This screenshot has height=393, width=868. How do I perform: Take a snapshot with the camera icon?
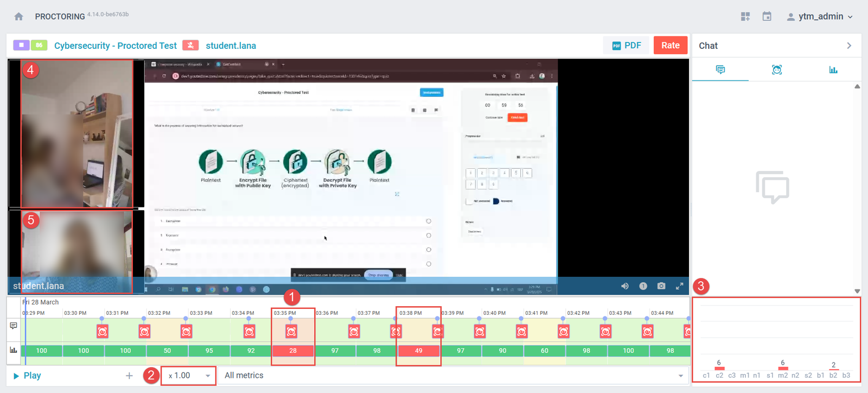point(661,286)
